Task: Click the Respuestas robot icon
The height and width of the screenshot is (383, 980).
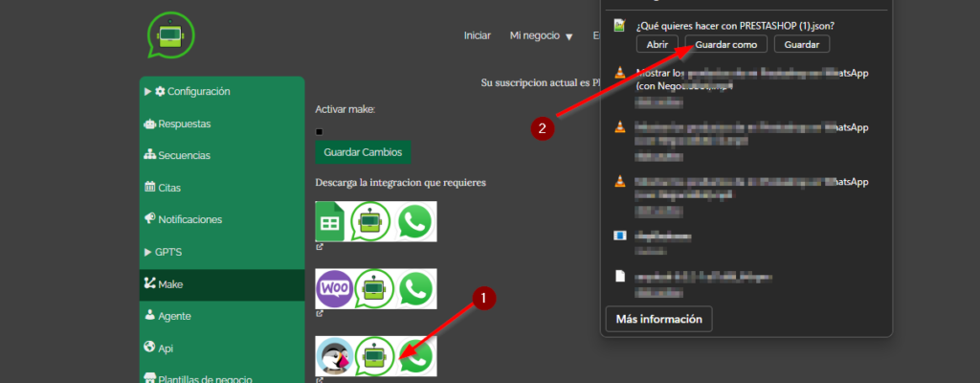Action: pyautogui.click(x=150, y=124)
